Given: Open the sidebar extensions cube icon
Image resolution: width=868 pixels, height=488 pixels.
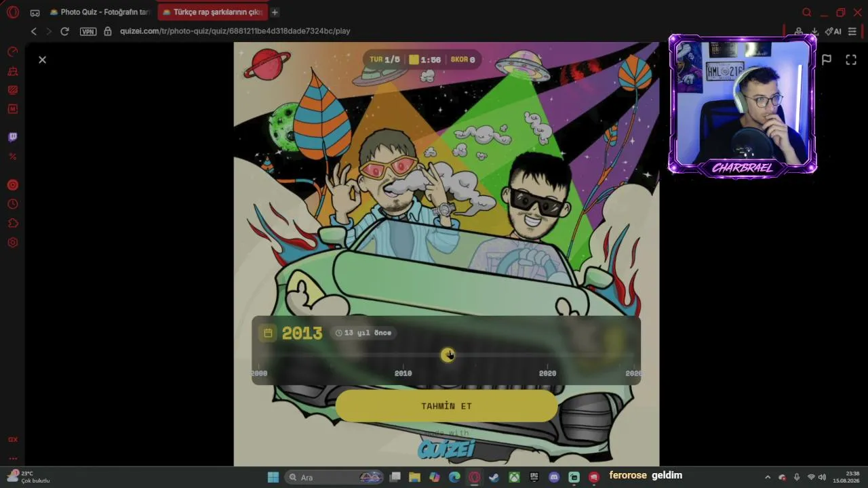Looking at the screenshot, I should [12, 223].
